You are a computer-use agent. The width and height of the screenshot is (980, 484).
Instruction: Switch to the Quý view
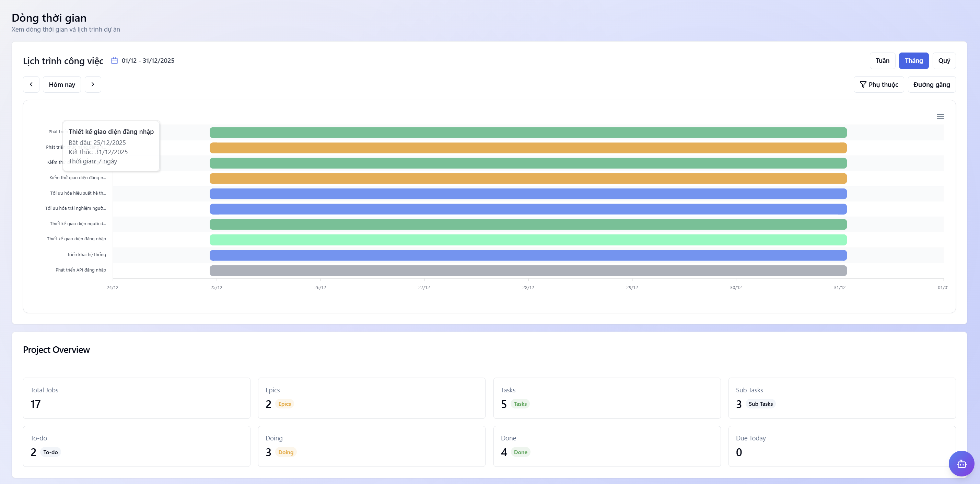pos(944,61)
